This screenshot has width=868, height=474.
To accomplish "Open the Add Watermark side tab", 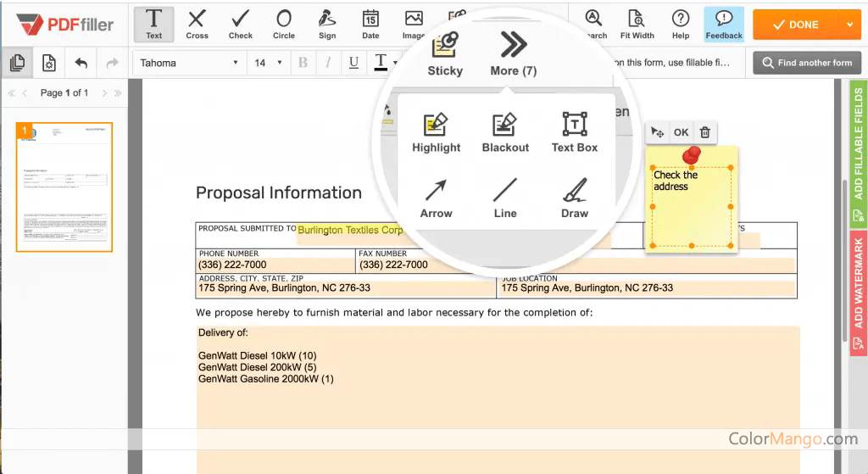I will click(859, 293).
